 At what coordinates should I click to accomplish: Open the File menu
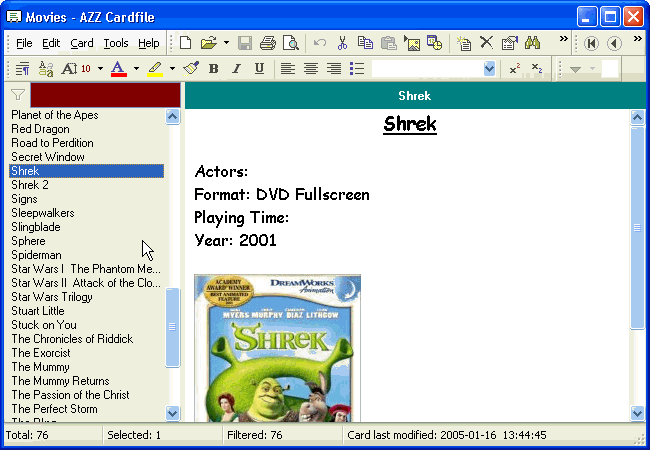(x=24, y=43)
